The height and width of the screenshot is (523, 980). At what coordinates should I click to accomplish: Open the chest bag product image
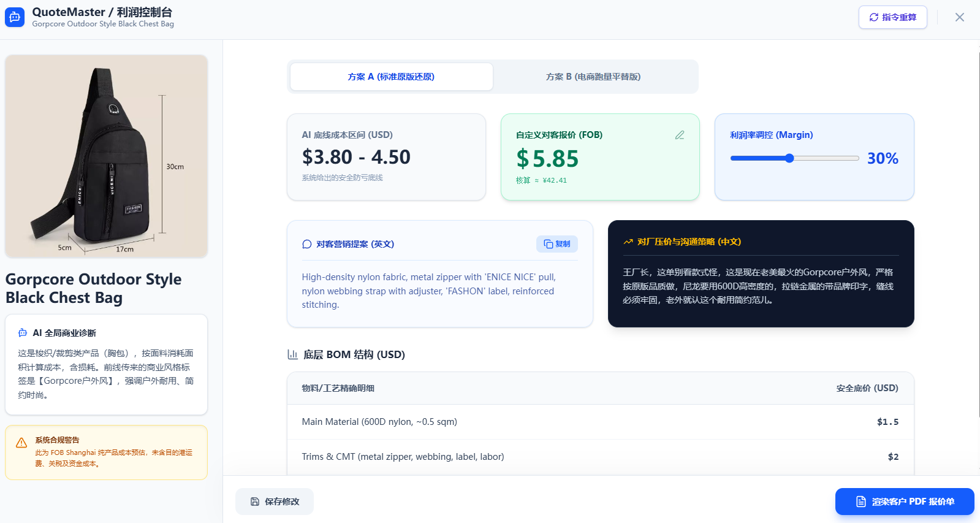tap(106, 156)
